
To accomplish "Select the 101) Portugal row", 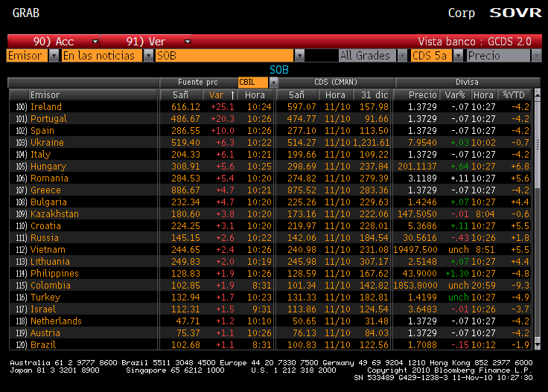I will pos(270,119).
